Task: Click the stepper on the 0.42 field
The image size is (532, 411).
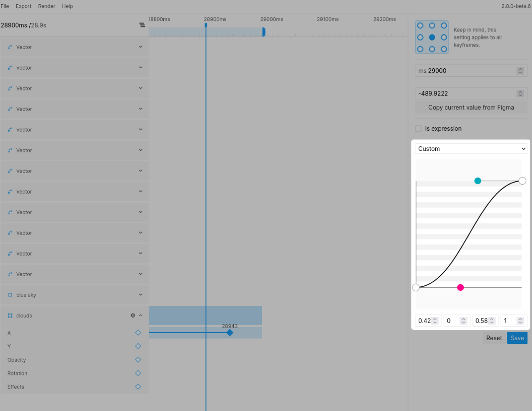Action: (435, 321)
